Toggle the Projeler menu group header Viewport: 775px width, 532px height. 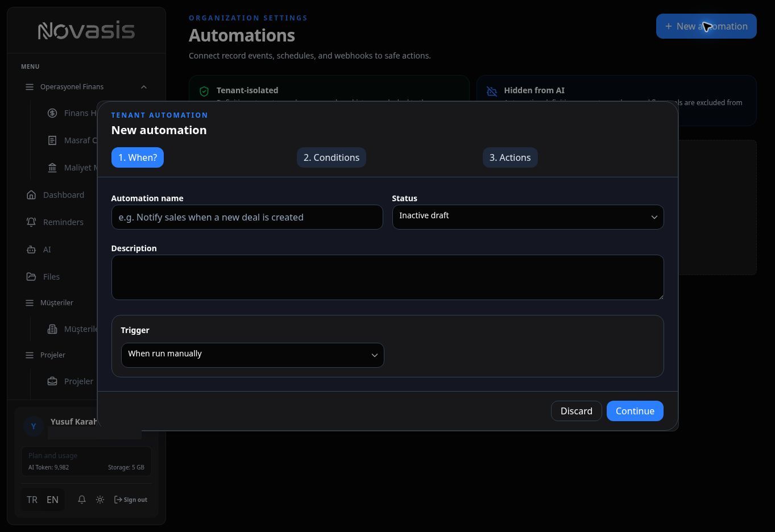pyautogui.click(x=53, y=355)
